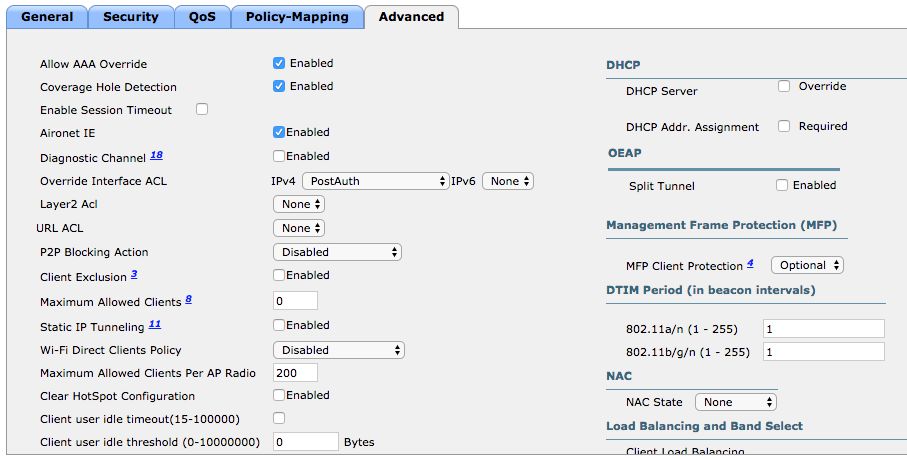Click the 802.11b/g/n DTIM period field

click(824, 352)
